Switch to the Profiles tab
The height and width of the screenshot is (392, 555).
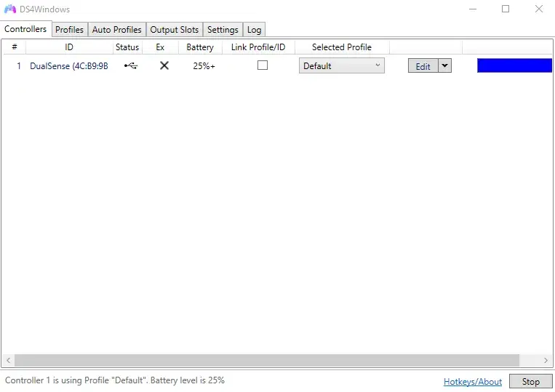coord(69,30)
